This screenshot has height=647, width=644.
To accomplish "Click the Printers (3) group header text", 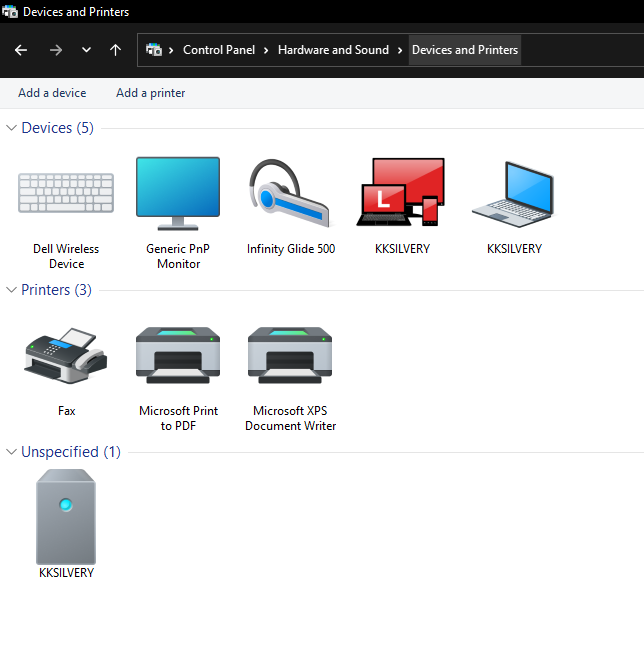I will pyautogui.click(x=56, y=290).
